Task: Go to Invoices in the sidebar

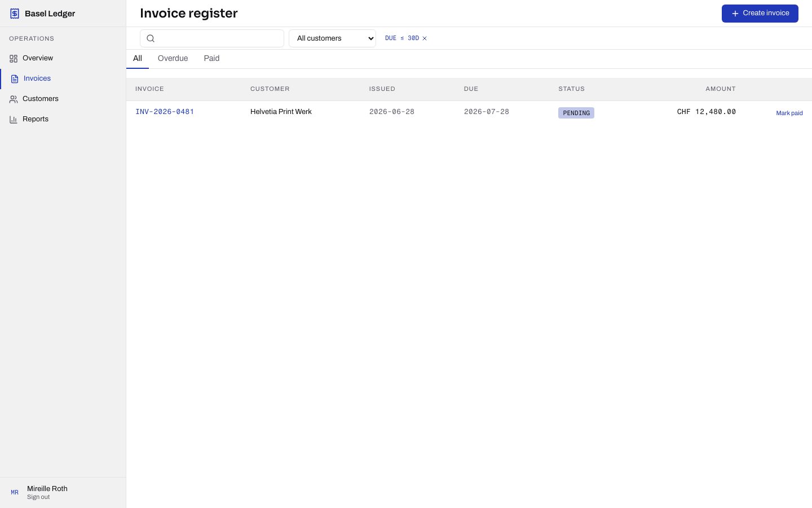Action: pyautogui.click(x=63, y=78)
